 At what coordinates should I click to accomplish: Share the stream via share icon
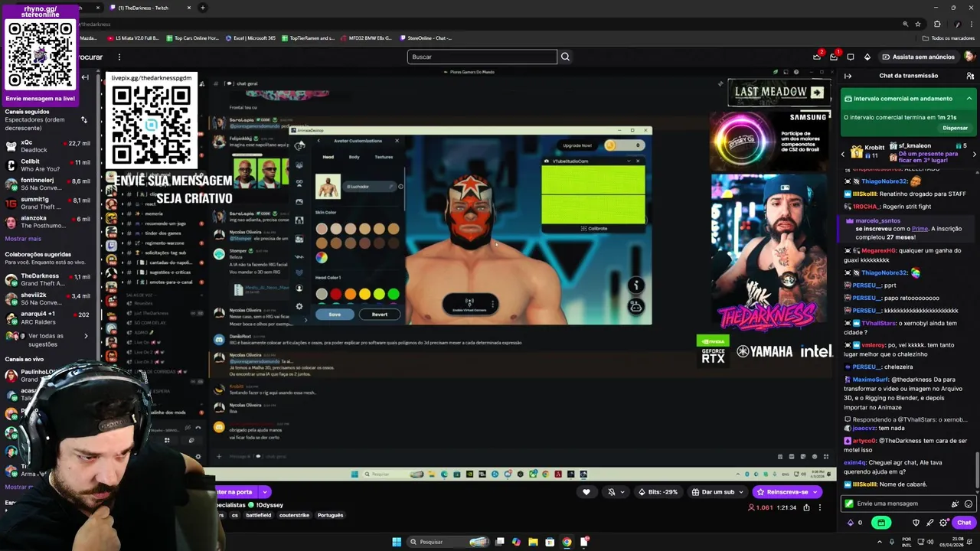806,507
